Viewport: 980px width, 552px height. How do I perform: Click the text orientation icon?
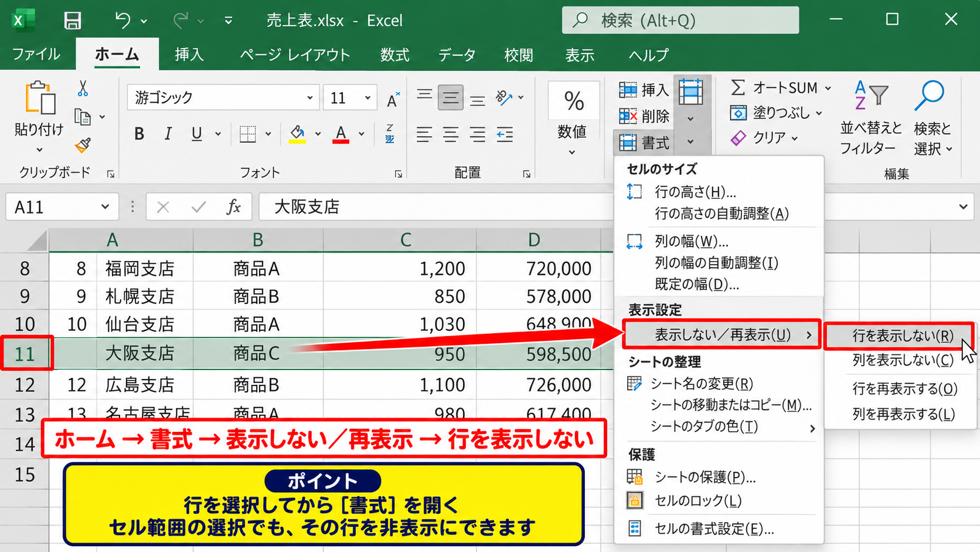(x=503, y=97)
